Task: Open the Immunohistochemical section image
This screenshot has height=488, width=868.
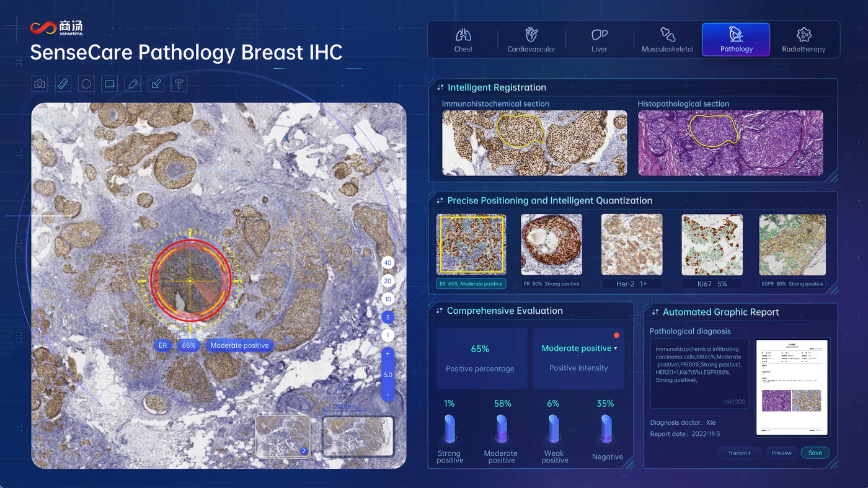Action: coord(534,143)
